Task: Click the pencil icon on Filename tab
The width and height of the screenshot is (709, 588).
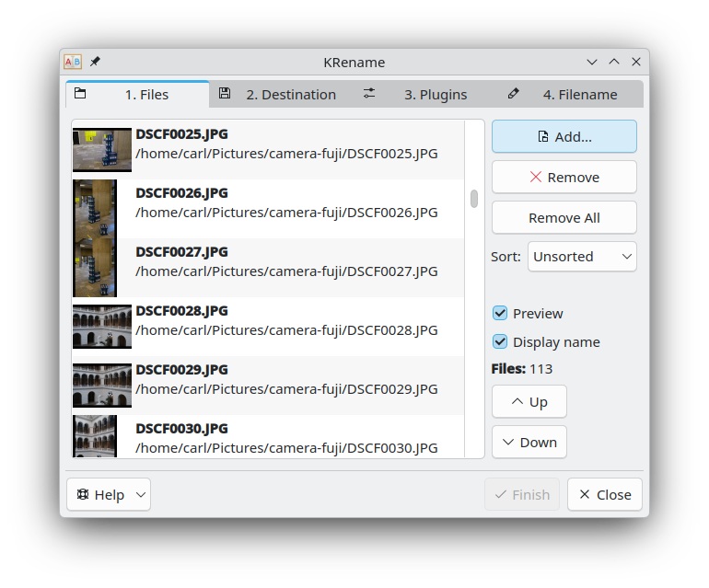Action: click(513, 94)
